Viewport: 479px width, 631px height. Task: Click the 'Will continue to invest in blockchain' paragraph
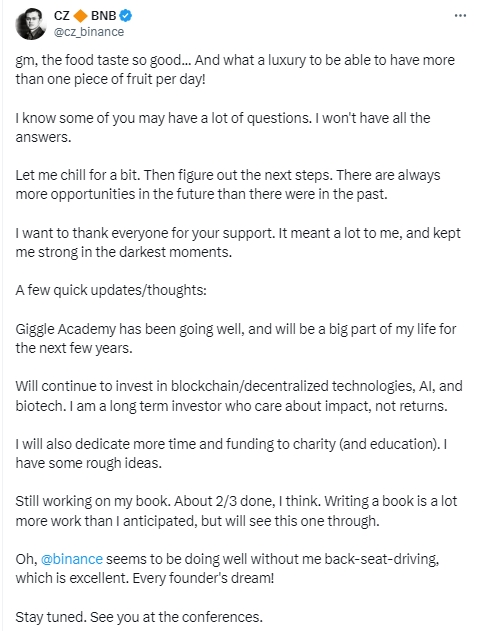pyautogui.click(x=239, y=396)
